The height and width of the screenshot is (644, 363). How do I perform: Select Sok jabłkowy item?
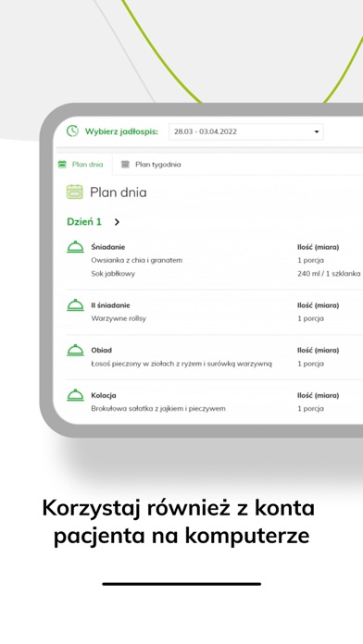tap(113, 274)
